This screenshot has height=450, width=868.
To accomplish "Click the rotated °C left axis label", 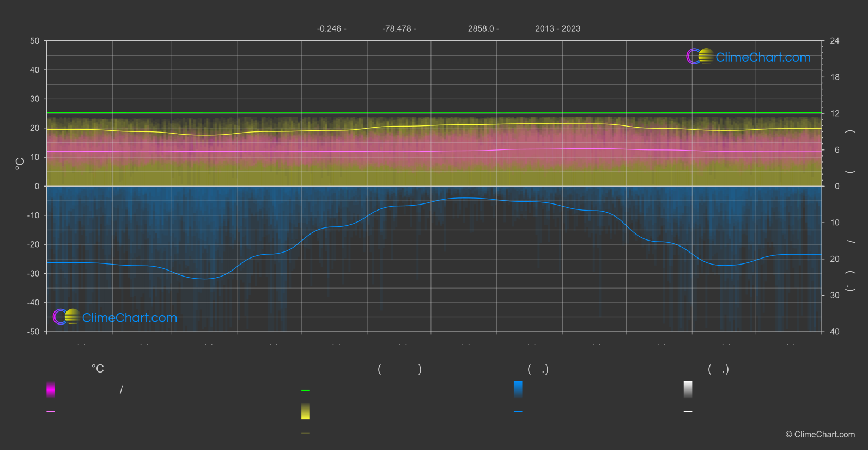I will [20, 164].
